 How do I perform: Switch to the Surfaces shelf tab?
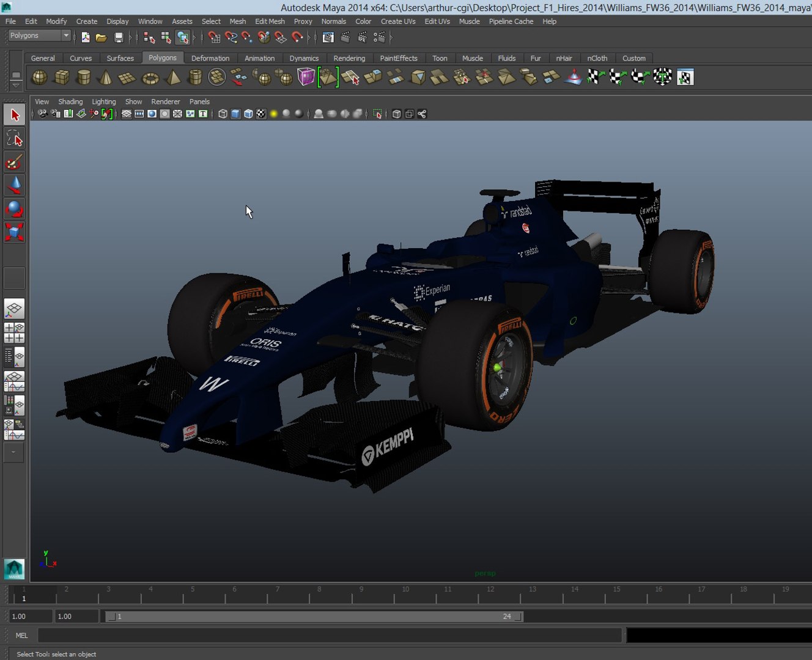pos(120,58)
